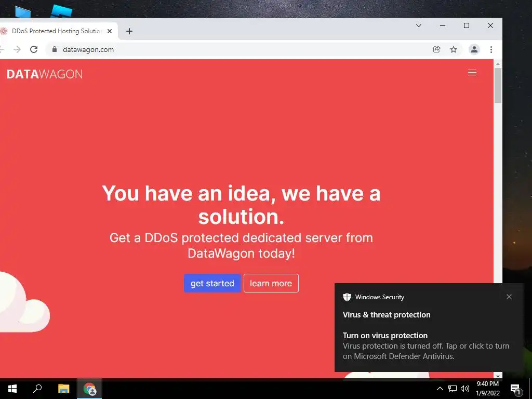Click the hero headline You have an idea
This screenshot has width=532, height=399.
[241, 205]
